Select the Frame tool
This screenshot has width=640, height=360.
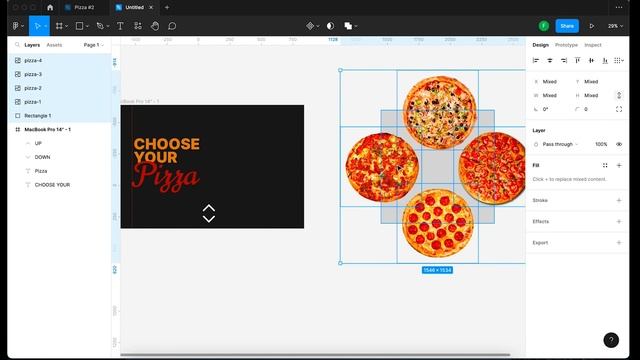[59, 26]
